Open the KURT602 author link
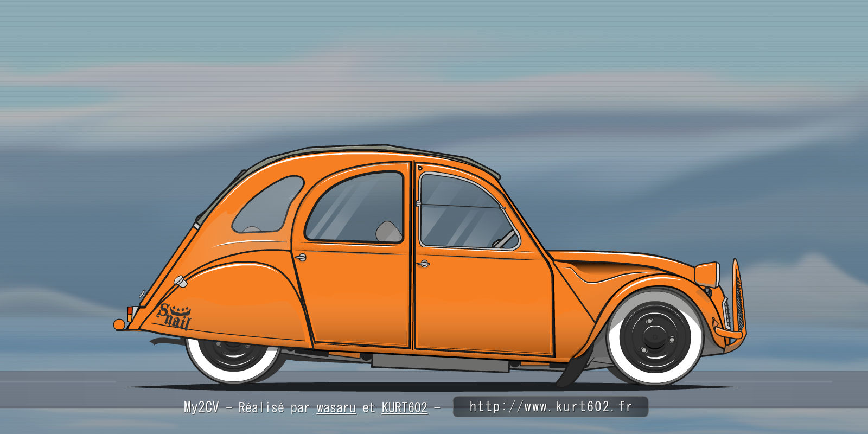The width and height of the screenshot is (868, 434). (404, 407)
